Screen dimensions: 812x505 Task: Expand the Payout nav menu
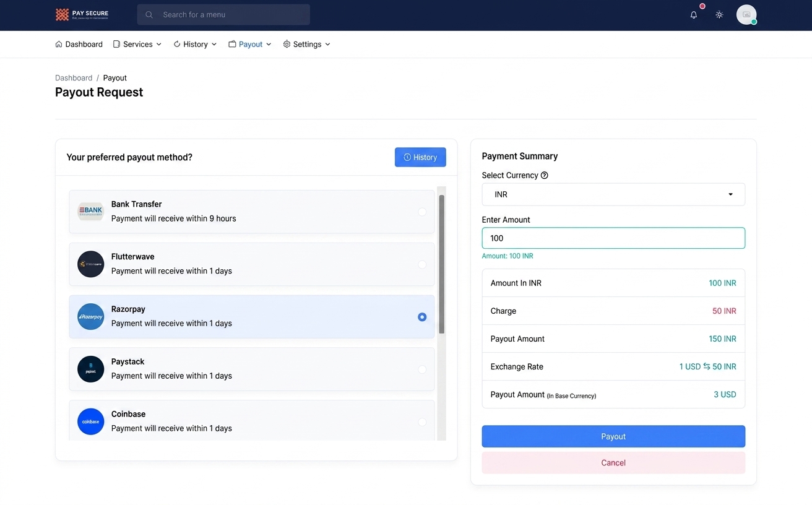[250, 45]
